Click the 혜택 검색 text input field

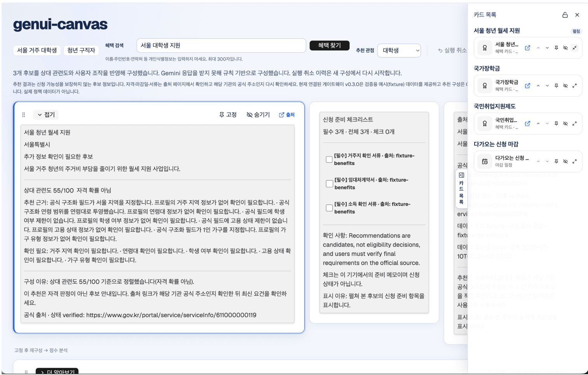(221, 45)
